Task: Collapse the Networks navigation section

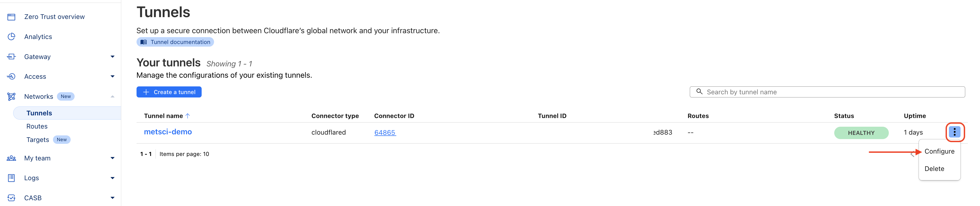Action: coord(112,96)
